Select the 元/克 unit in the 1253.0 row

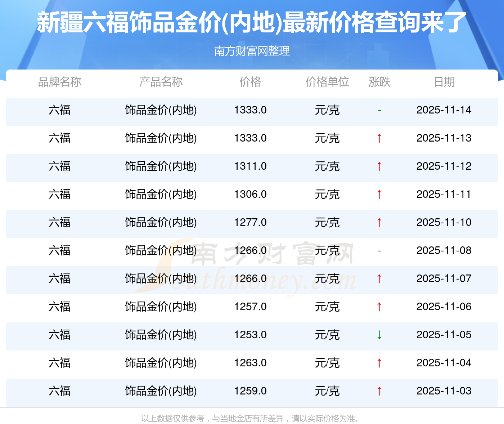327,335
